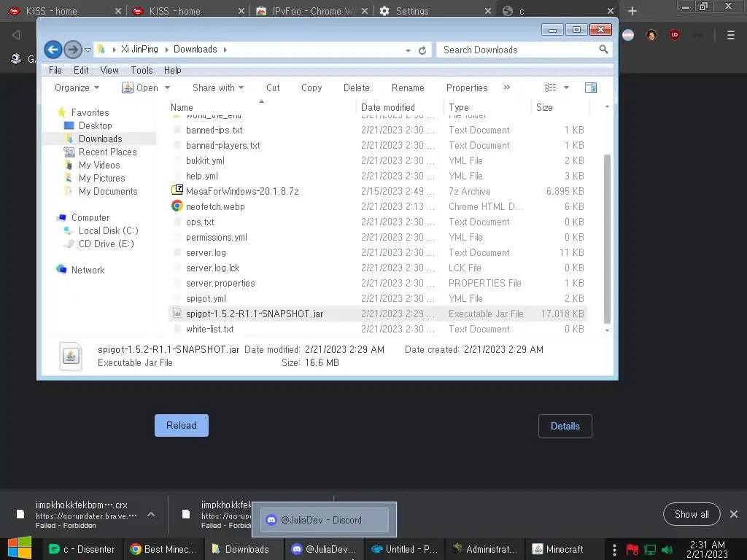This screenshot has width=747, height=560.
Task: Click the Copy toolbar button
Action: point(311,87)
